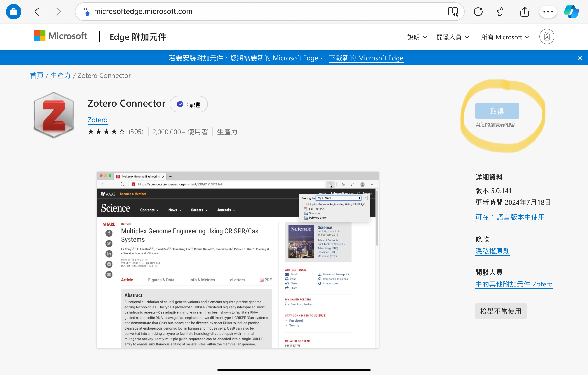The image size is (588, 375).
Task: Go back with the left arrow
Action: 37,12
